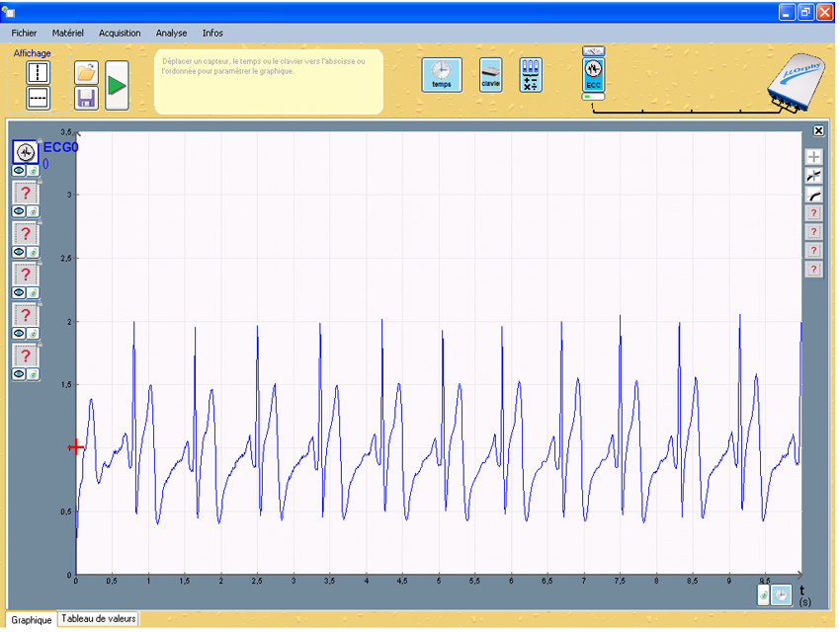Toggle eye icon under first empty channel
The height and width of the screenshot is (632, 840).
(x=19, y=211)
